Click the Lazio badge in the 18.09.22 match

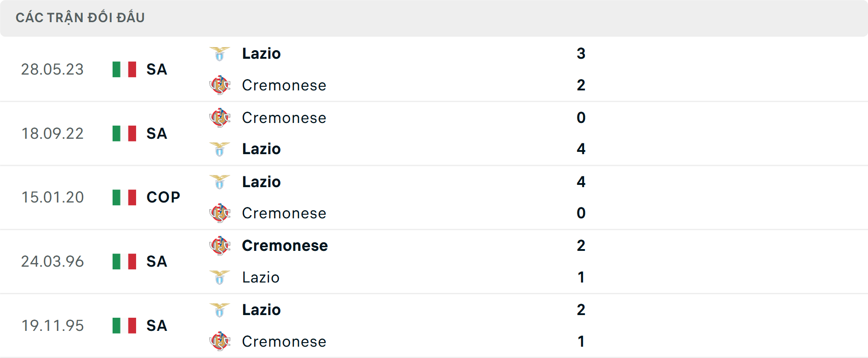[220, 149]
